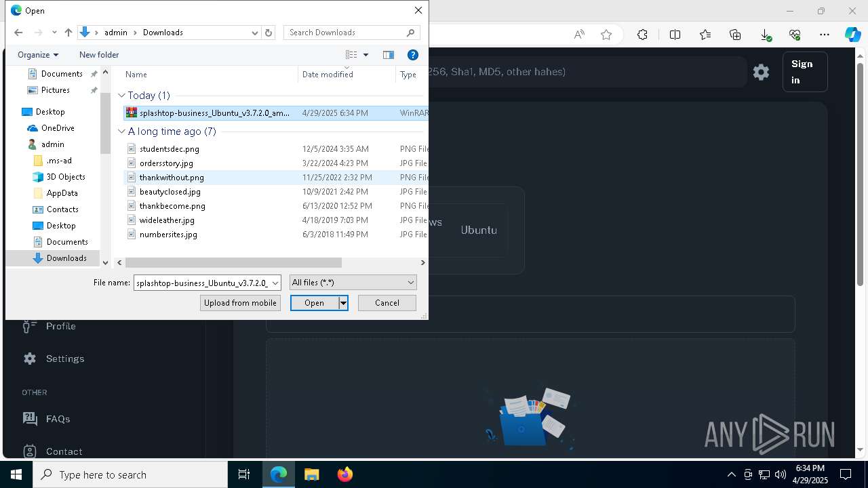
Task: Open admin user folder in tree
Action: tap(52, 144)
